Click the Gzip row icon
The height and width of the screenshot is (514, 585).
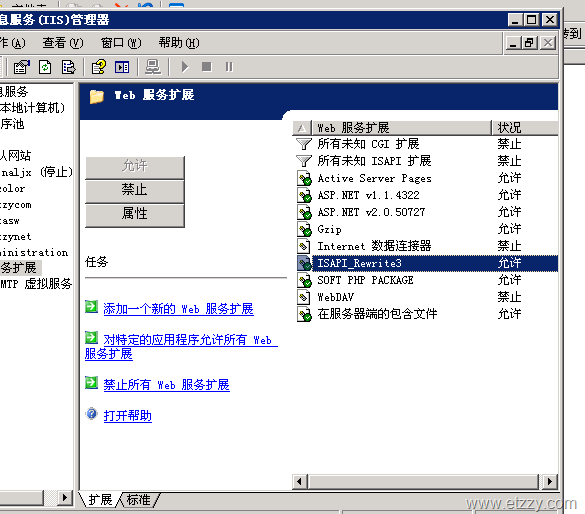click(x=304, y=229)
